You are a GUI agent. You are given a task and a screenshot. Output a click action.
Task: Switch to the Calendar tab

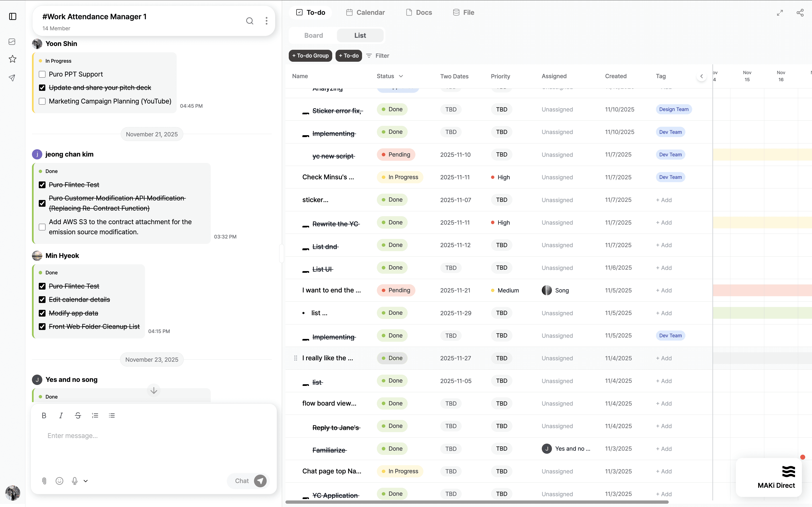[x=365, y=12]
